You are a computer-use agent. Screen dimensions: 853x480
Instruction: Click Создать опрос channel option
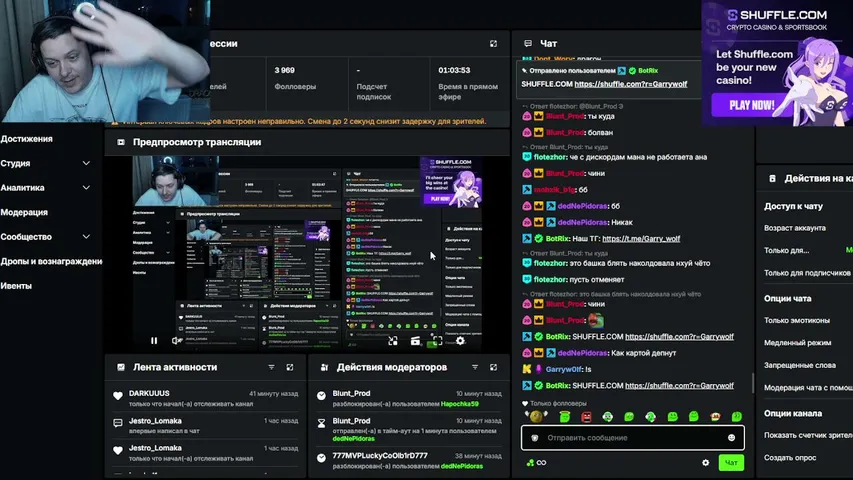click(790, 457)
